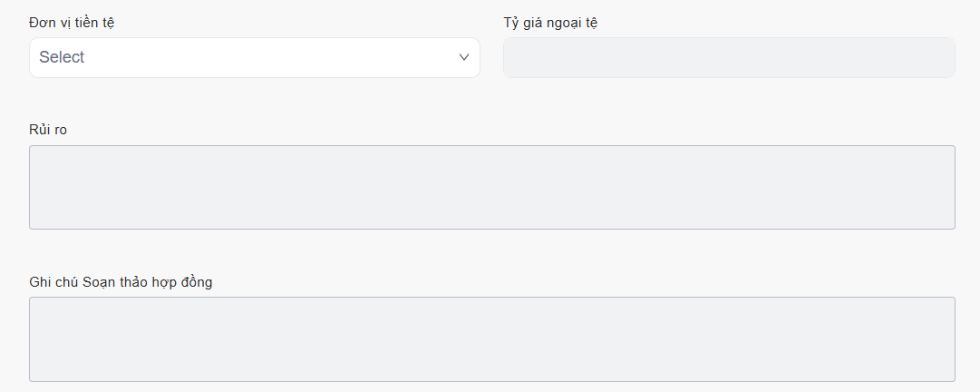Toggle the currency dropdown caret

click(464, 57)
